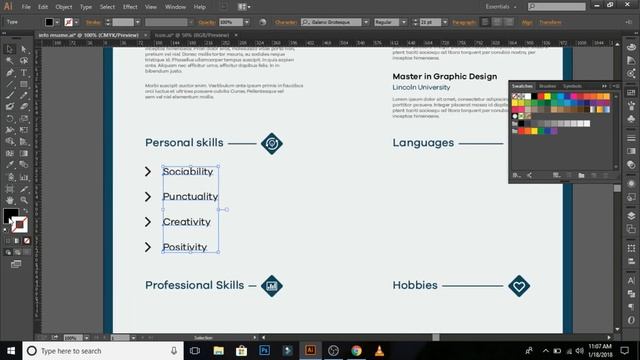This screenshot has width=640, height=360.
Task: Open the fill color dropdown in control bar
Action: [x=57, y=22]
